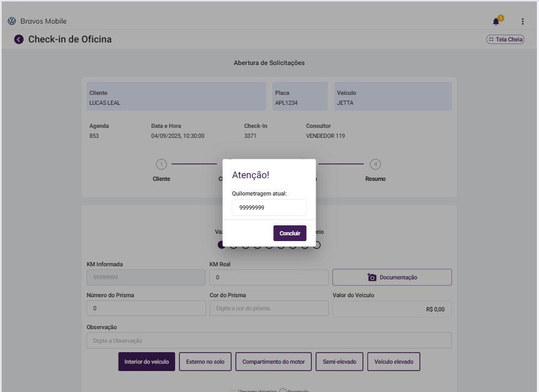Select the leftmost filled fuel level radio
The width and height of the screenshot is (539, 392).
[x=221, y=245]
